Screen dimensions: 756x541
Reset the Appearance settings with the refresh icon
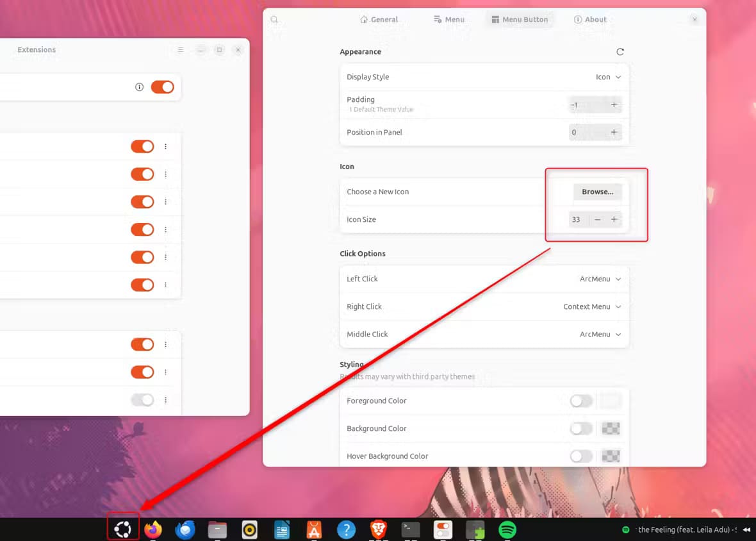coord(620,51)
